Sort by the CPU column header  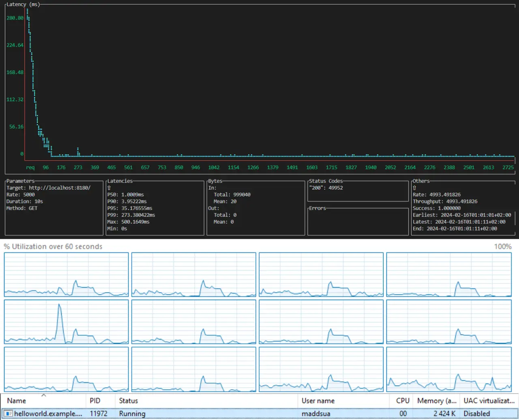403,401
